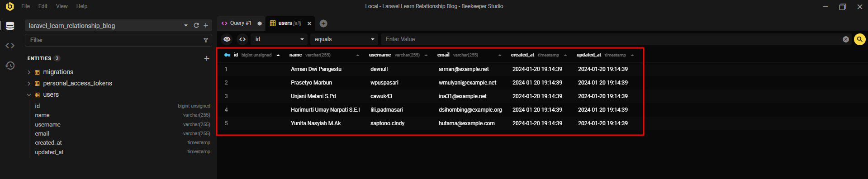This screenshot has width=868, height=179.
Task: Select email cell wmulyani@example.net
Action: tap(467, 83)
